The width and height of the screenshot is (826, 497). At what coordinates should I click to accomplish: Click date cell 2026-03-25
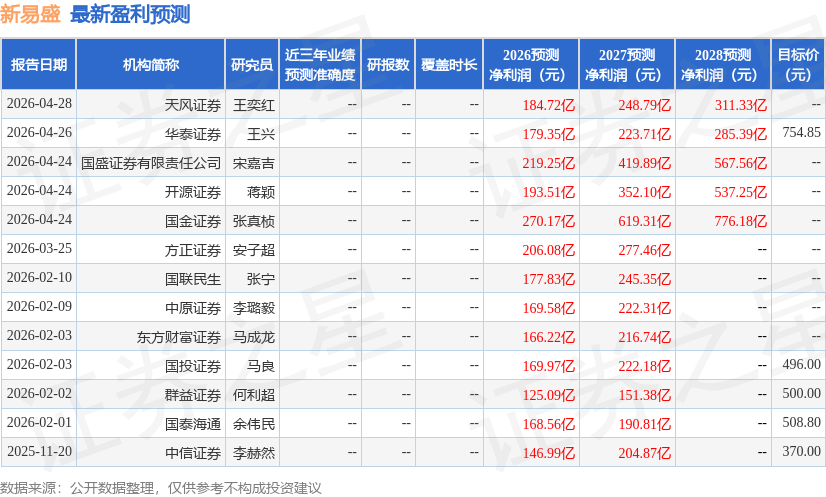[39, 248]
